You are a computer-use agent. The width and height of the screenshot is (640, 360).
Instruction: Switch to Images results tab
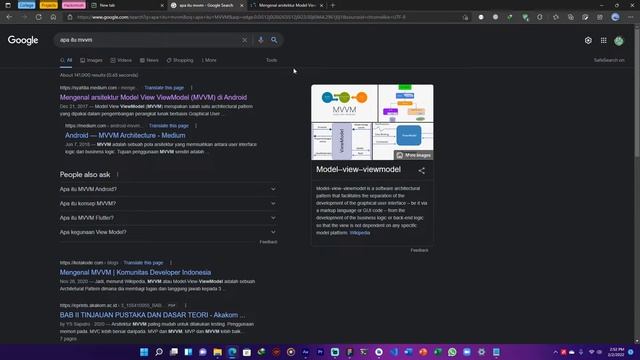(91, 60)
